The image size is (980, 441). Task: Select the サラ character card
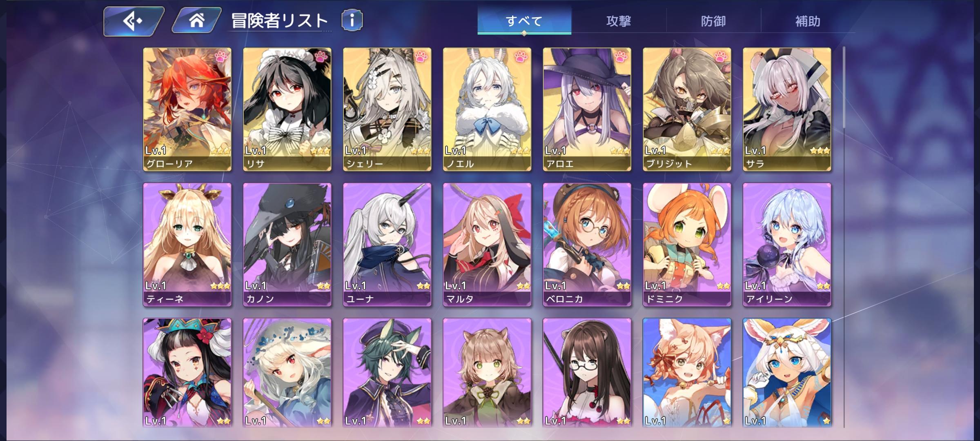coord(787,109)
